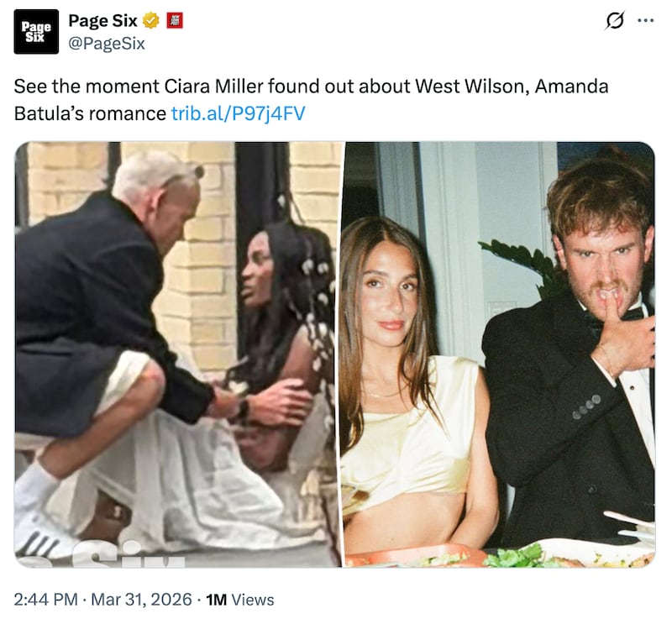672x619 pixels.
Task: Open the Grok slashed-circle icon
Action: [614, 23]
